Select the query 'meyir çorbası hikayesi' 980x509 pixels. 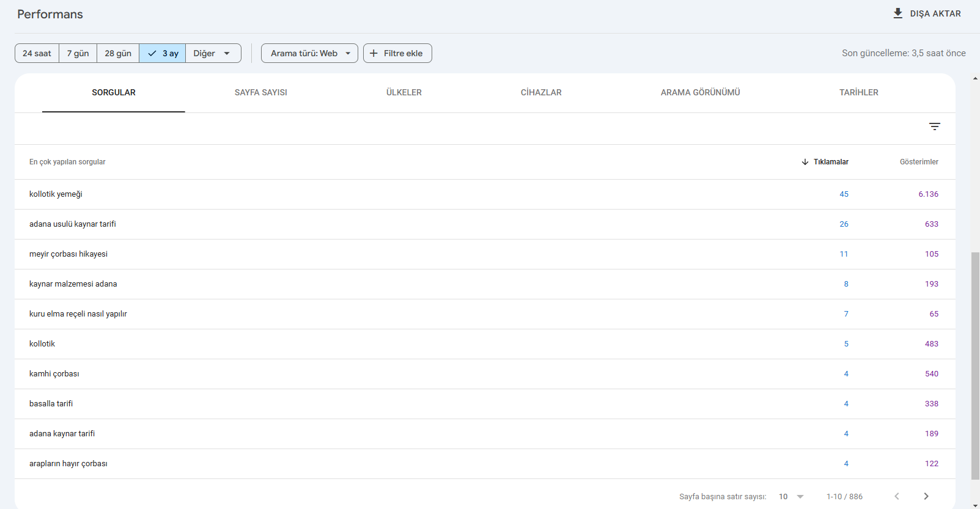pos(68,254)
